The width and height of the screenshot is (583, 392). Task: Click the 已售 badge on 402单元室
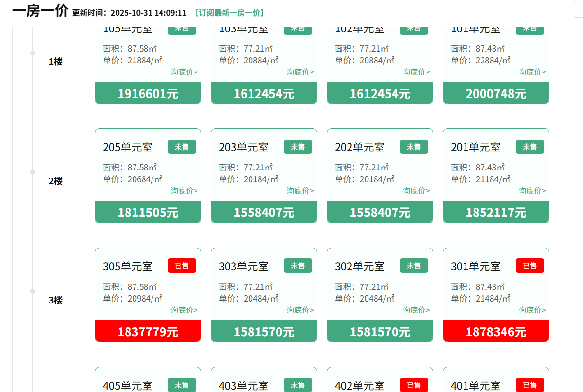(413, 385)
